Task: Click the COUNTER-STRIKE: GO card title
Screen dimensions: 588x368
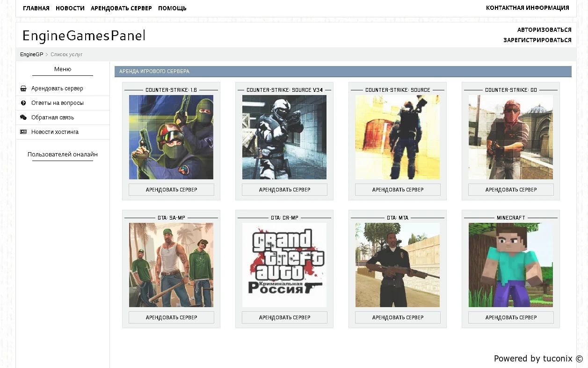Action: [x=511, y=90]
